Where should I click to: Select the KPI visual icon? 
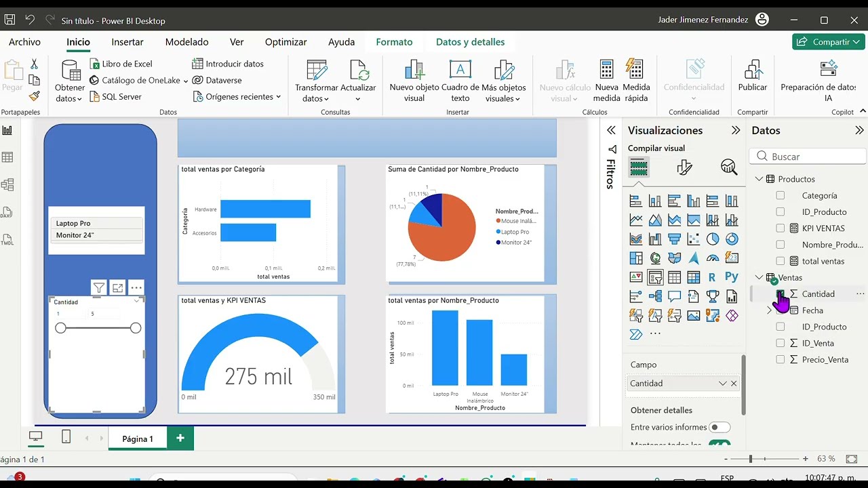pos(636,277)
